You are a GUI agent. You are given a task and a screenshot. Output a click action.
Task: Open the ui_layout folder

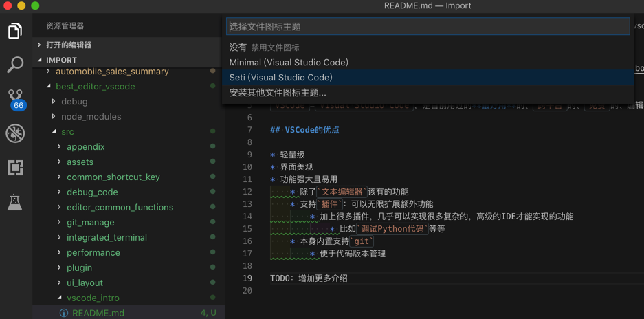point(85,283)
